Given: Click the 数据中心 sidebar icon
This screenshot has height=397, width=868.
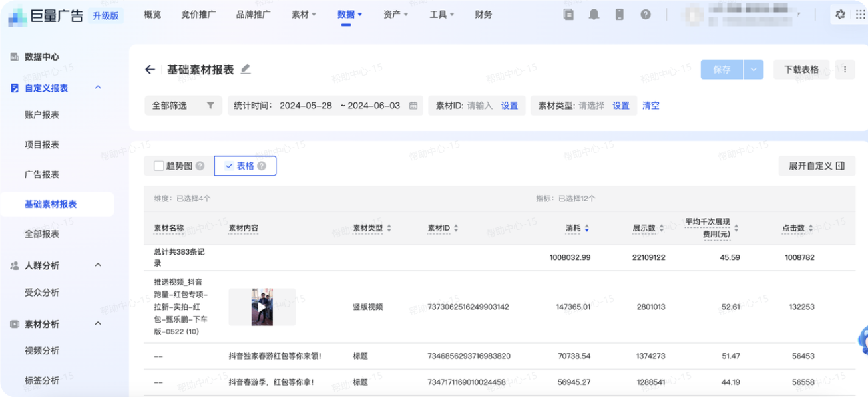Looking at the screenshot, I should (14, 57).
